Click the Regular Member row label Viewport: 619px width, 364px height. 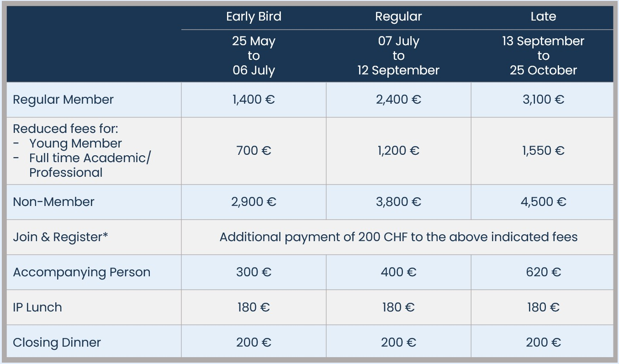tap(63, 100)
